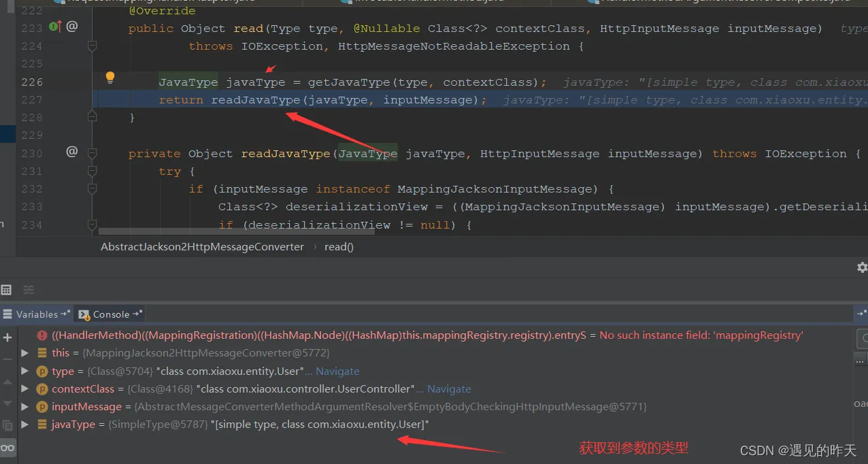
Task: Click the New Watch plus icon
Action: 7,337
